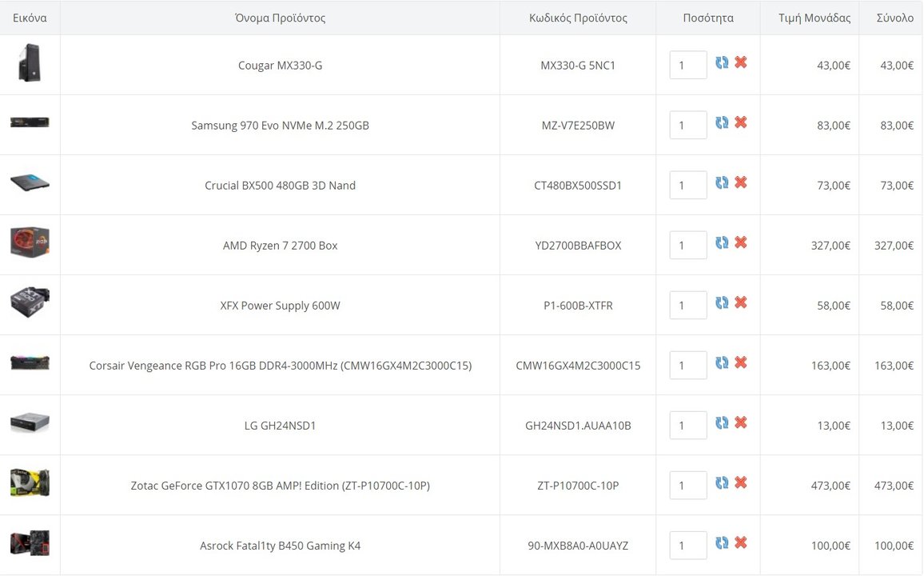924x576 pixels.
Task: Focus quantity field for Samsung 970 Evo
Action: click(x=688, y=125)
